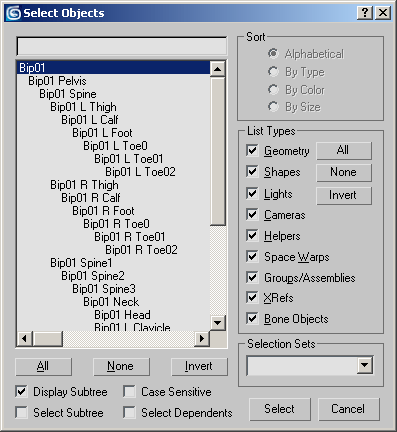The height and width of the screenshot is (432, 397).
Task: Uncheck Bone Objects list type
Action: click(253, 319)
